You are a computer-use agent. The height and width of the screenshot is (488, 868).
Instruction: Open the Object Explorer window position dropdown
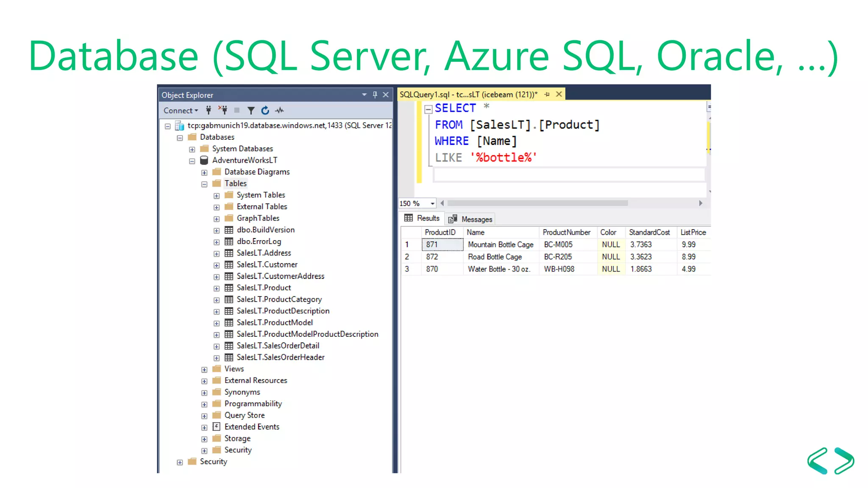click(364, 95)
